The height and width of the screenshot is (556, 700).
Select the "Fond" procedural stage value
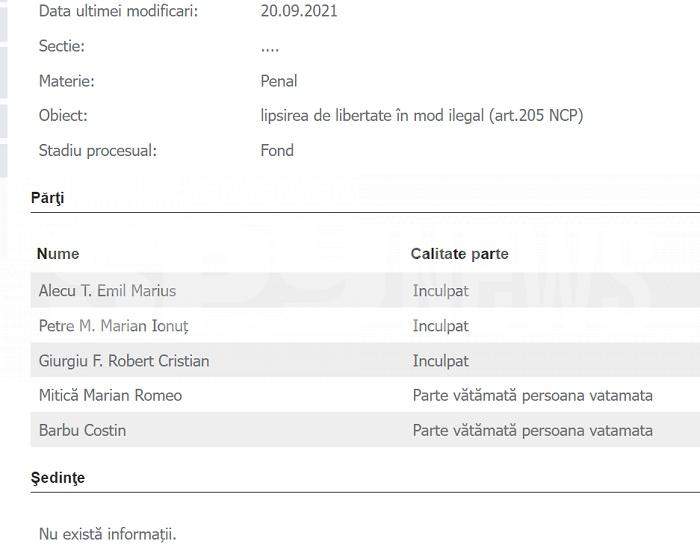277,151
